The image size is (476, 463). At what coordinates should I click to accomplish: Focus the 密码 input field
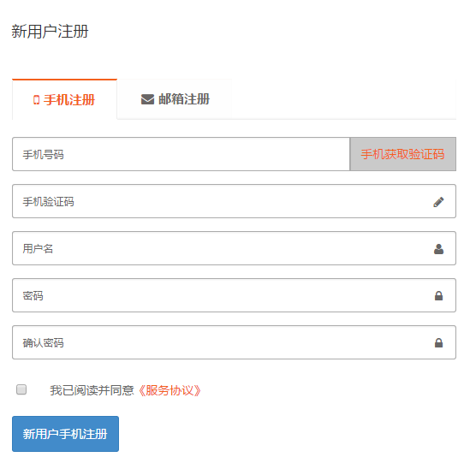point(234,295)
